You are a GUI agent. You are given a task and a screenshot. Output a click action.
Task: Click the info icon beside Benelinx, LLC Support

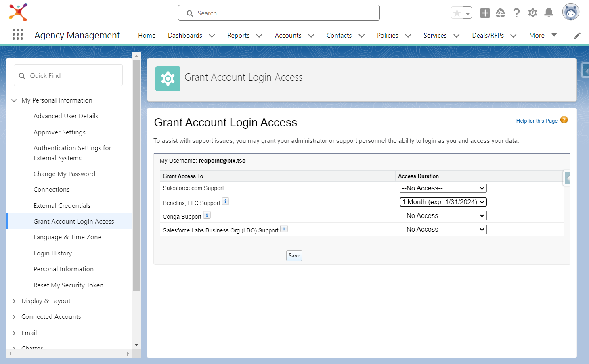point(226,201)
